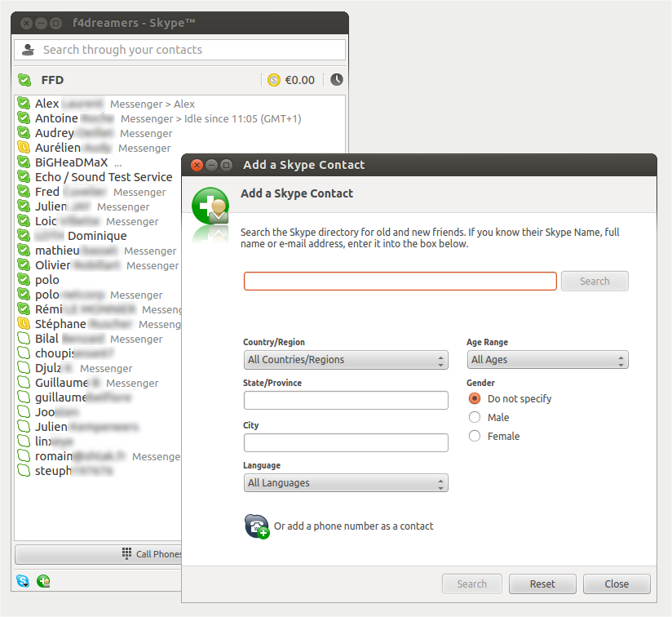Click the Skype name search input field
The image size is (672, 617).
tap(400, 282)
